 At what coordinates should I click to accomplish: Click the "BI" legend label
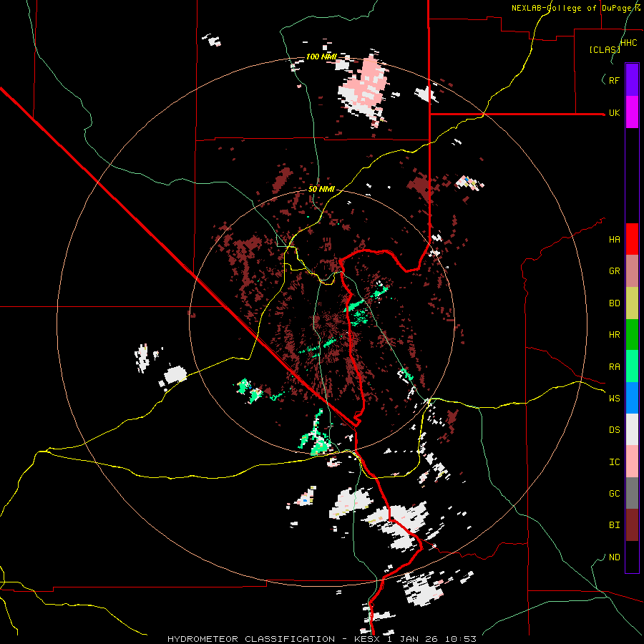pyautogui.click(x=614, y=525)
